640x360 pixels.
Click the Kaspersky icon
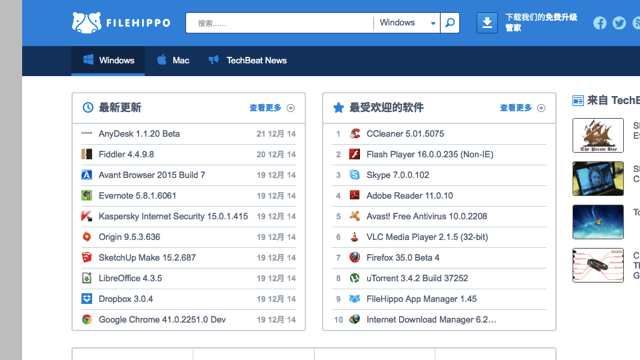[87, 216]
